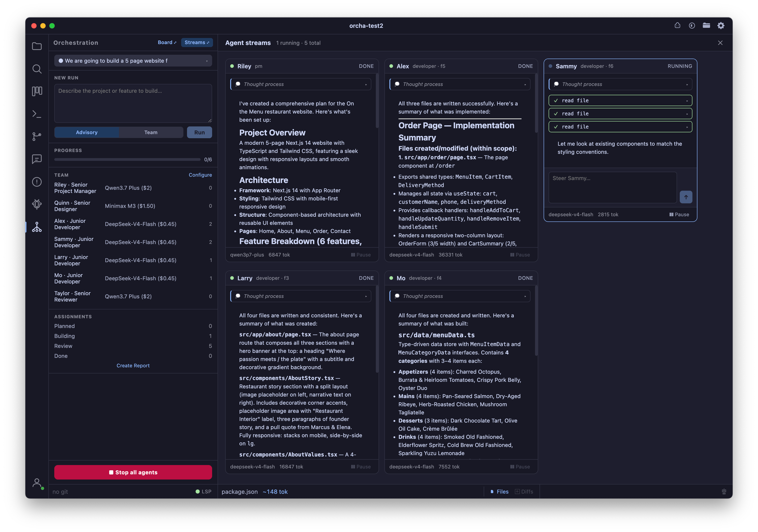Viewport: 758px width, 532px height.
Task: Select Advisory mode
Action: (x=87, y=132)
